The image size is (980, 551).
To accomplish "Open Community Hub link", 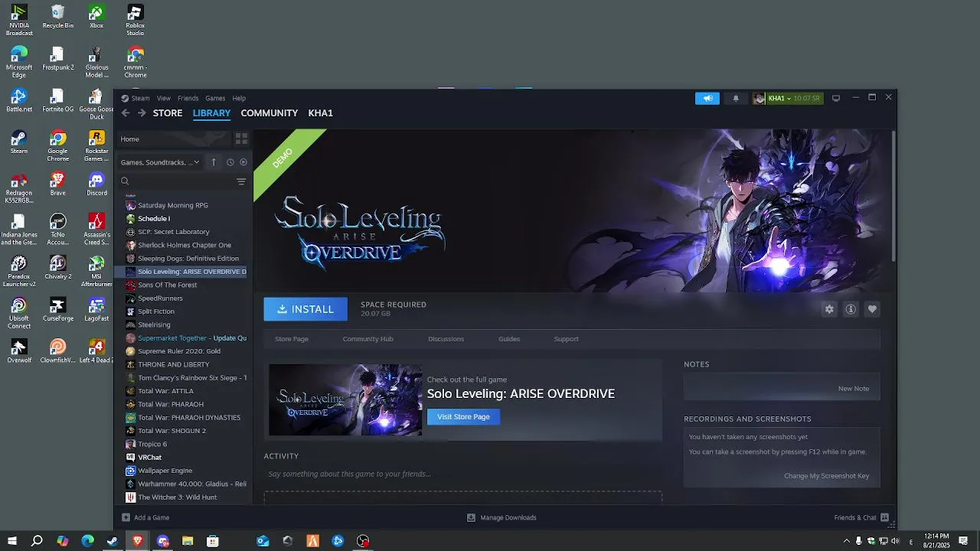I will (x=367, y=339).
